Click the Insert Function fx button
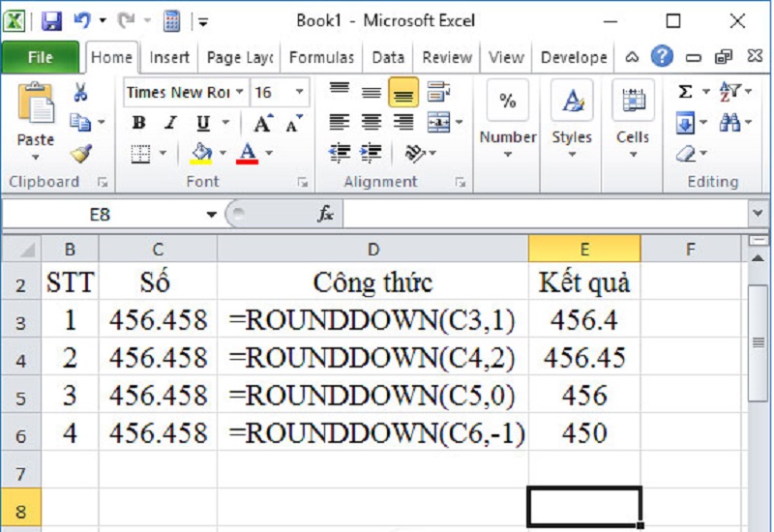 325,214
